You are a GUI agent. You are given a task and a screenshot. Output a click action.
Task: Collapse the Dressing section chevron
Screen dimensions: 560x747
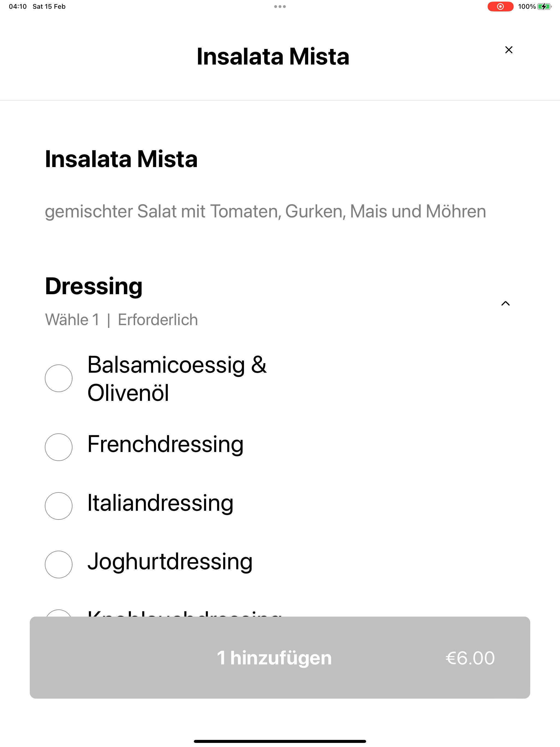(x=505, y=303)
